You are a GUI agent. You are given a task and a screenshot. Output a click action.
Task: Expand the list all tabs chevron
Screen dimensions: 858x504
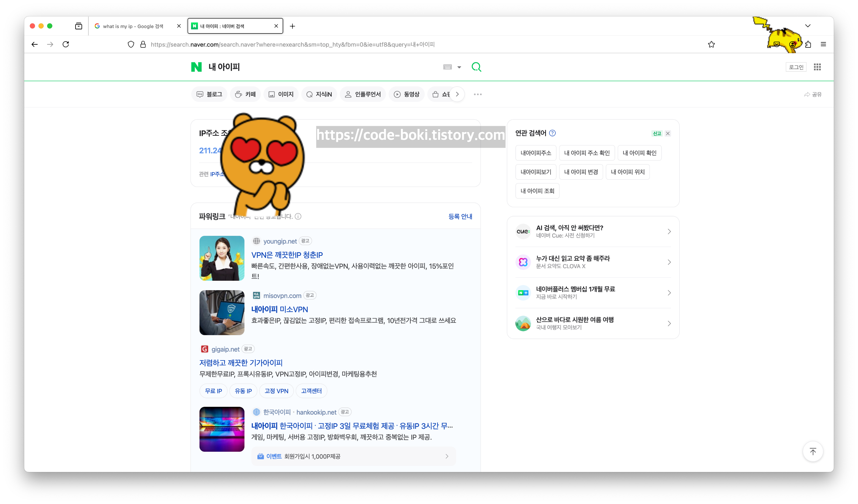click(808, 26)
